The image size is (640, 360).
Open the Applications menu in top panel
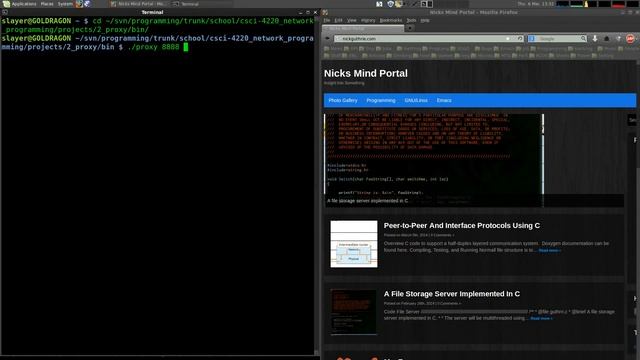click(20, 4)
